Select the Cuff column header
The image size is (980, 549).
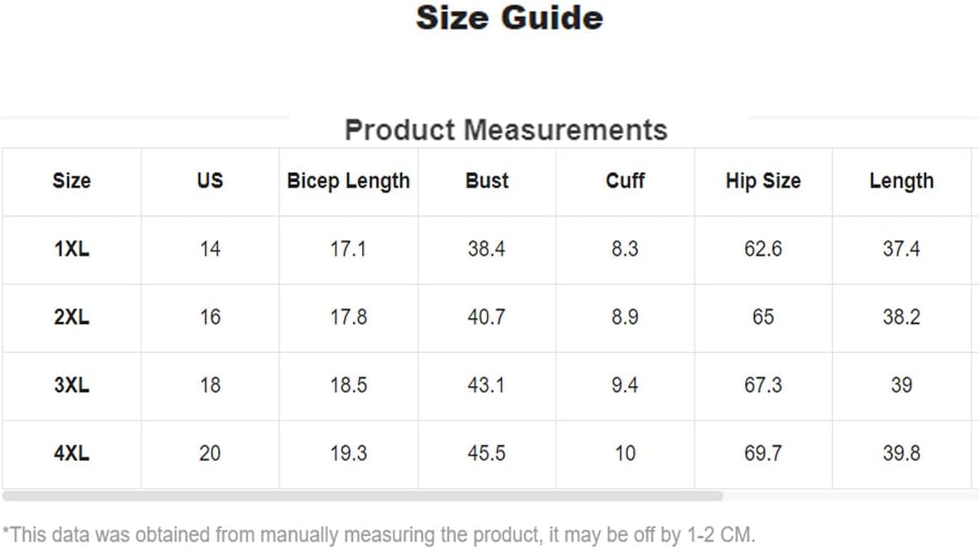[625, 181]
